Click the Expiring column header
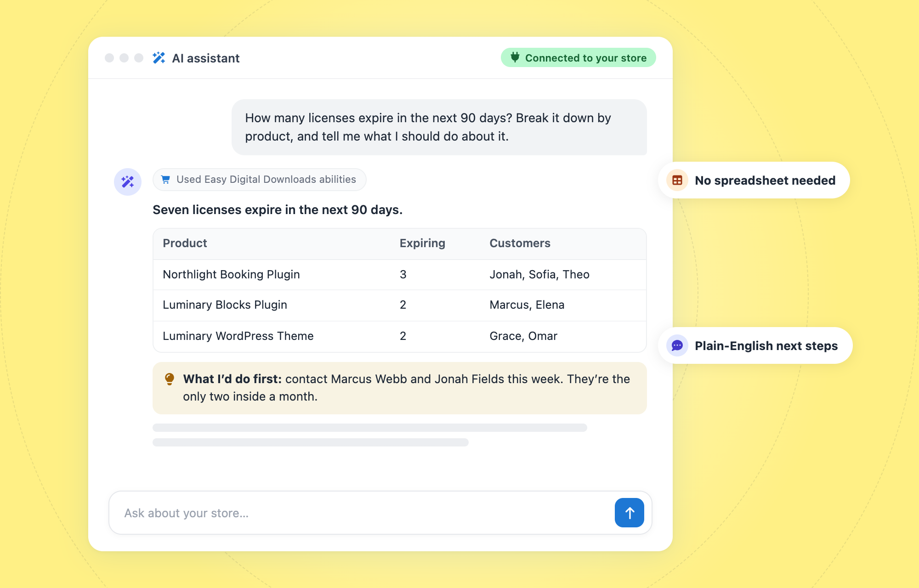This screenshot has height=588, width=919. [422, 243]
